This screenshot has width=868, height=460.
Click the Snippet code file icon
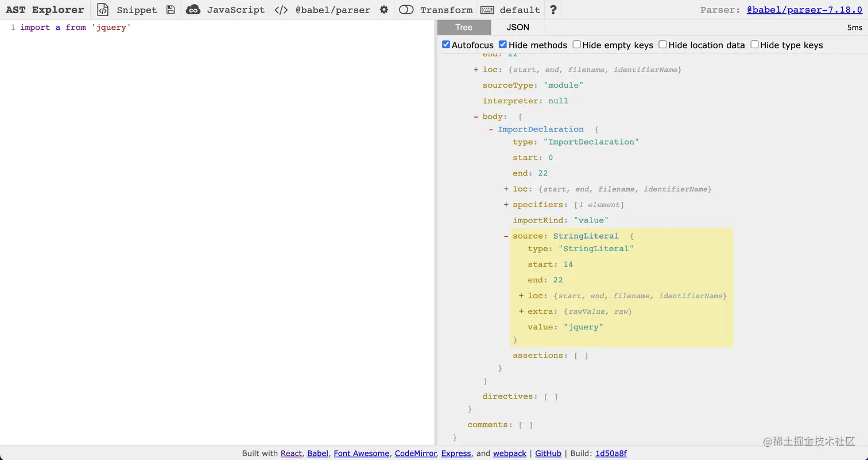tap(103, 10)
